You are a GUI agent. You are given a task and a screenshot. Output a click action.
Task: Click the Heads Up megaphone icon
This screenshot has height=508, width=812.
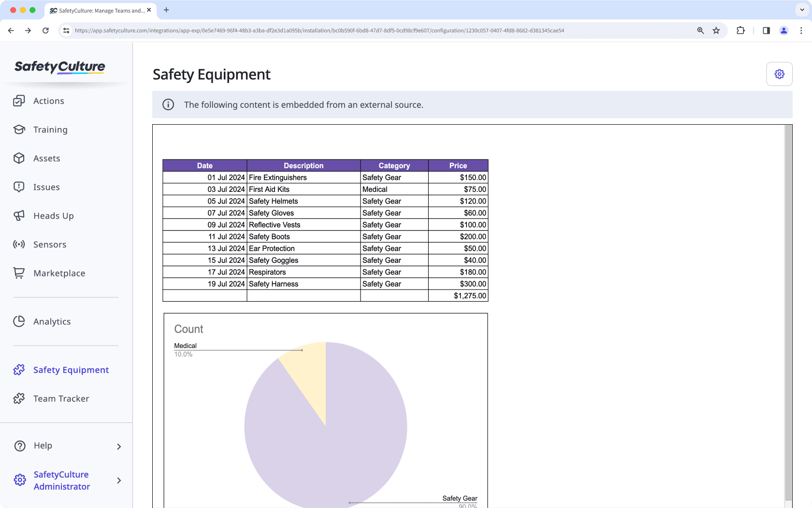click(x=19, y=216)
